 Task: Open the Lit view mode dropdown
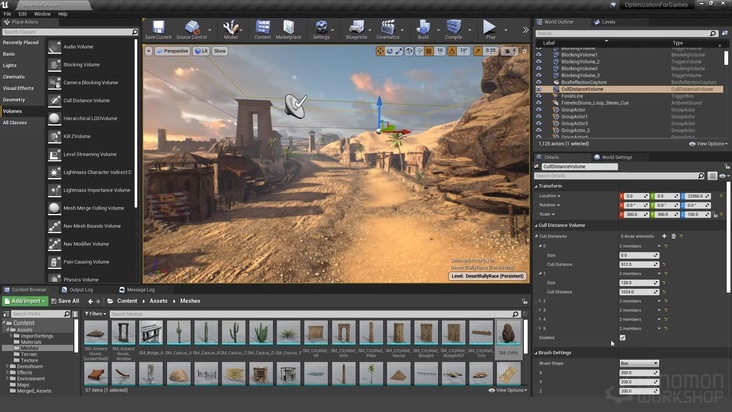pyautogui.click(x=201, y=51)
